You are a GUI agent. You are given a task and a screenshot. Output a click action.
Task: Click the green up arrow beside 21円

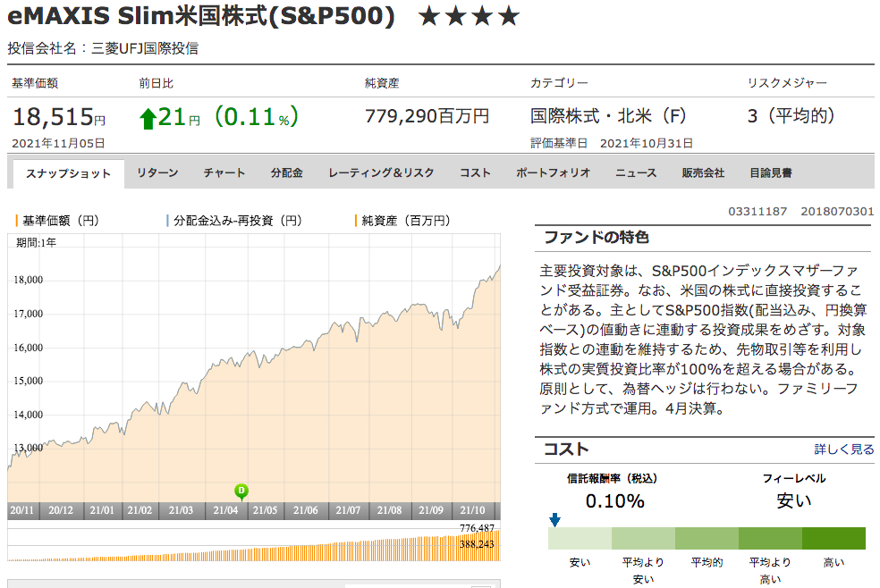click(x=148, y=119)
